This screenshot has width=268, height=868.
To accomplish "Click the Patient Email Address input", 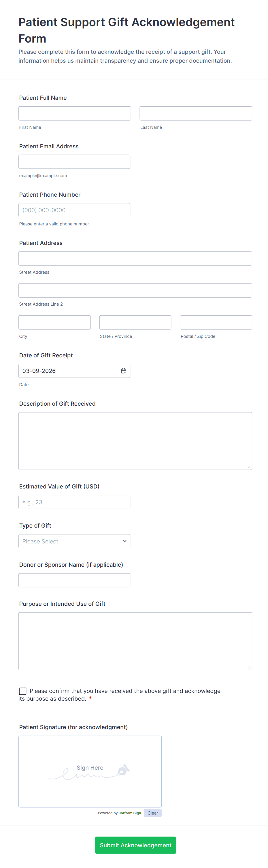I will (x=74, y=162).
